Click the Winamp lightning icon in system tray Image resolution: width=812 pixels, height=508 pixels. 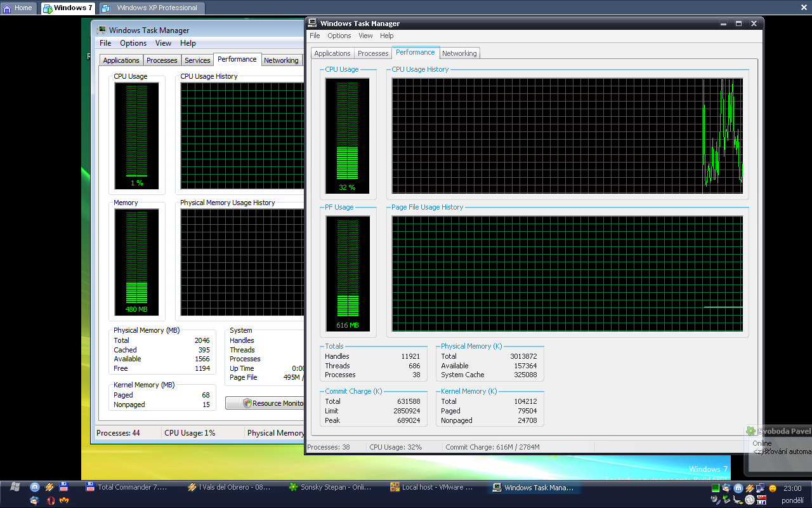point(750,488)
